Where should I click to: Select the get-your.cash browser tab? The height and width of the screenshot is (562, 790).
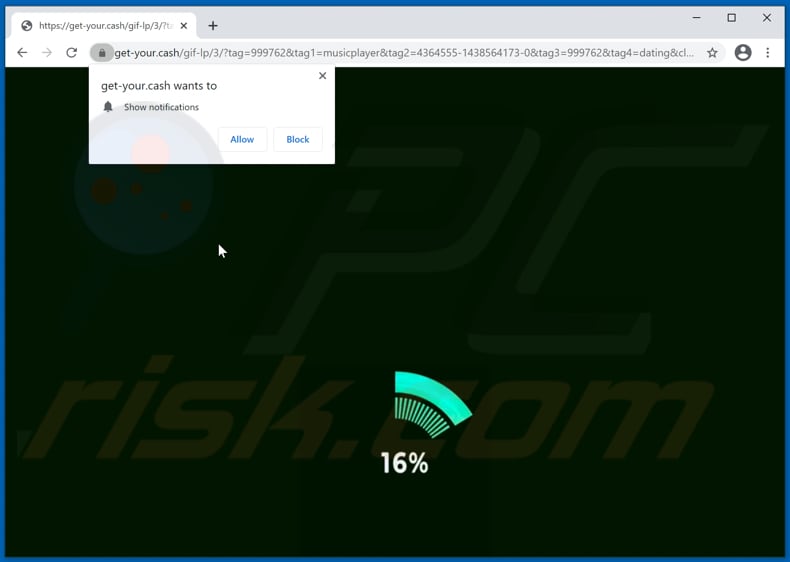104,26
